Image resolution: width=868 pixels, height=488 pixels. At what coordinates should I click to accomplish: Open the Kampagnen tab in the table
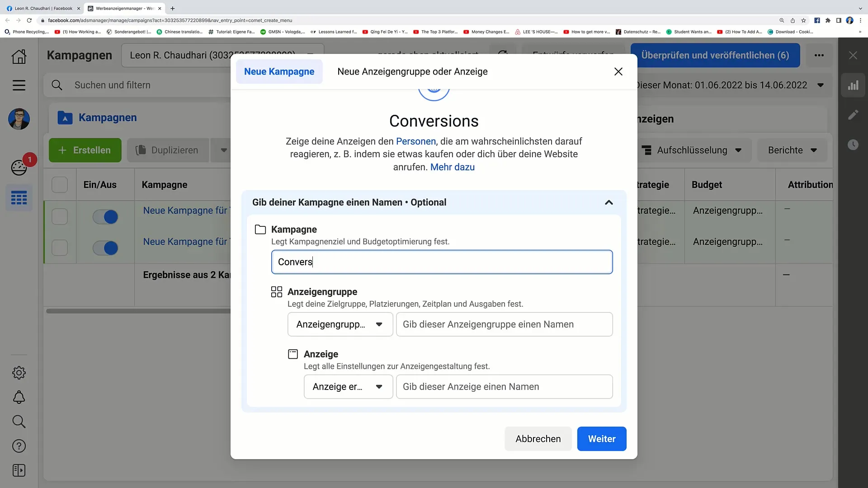[108, 118]
